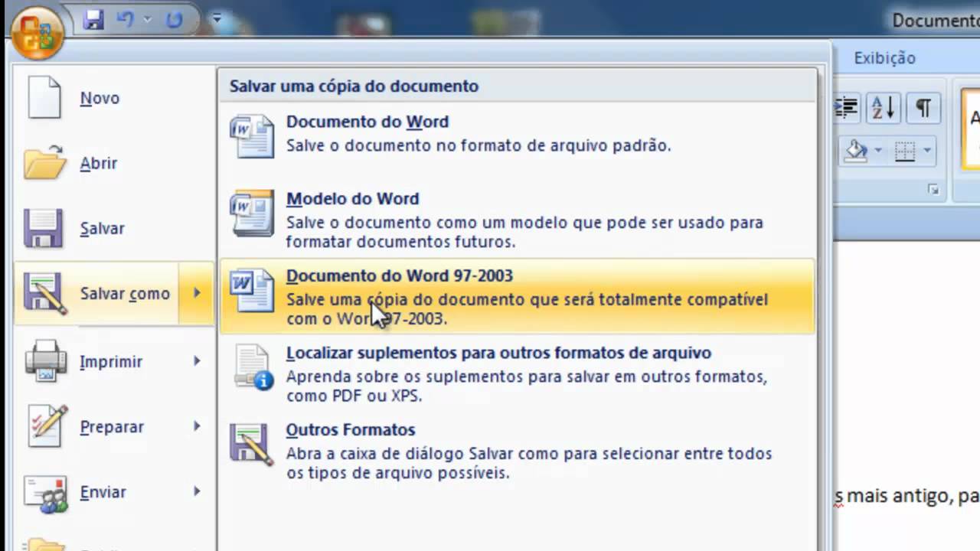Click the Redo icon in Quick Access toolbar

point(175,21)
